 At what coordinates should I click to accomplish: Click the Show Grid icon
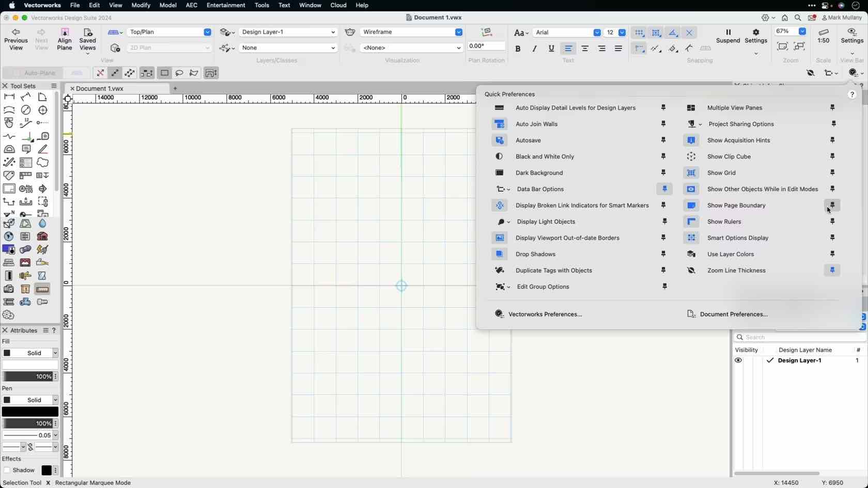point(691,173)
